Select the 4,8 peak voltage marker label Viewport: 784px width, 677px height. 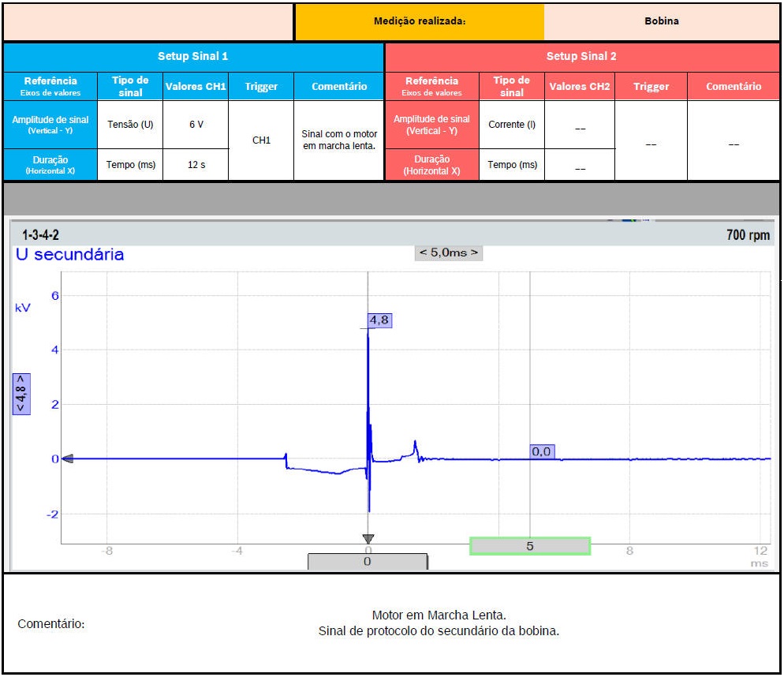[x=379, y=320]
